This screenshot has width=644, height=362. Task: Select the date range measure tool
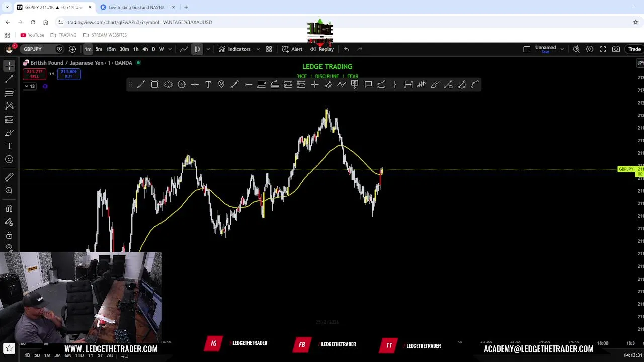[408, 85]
